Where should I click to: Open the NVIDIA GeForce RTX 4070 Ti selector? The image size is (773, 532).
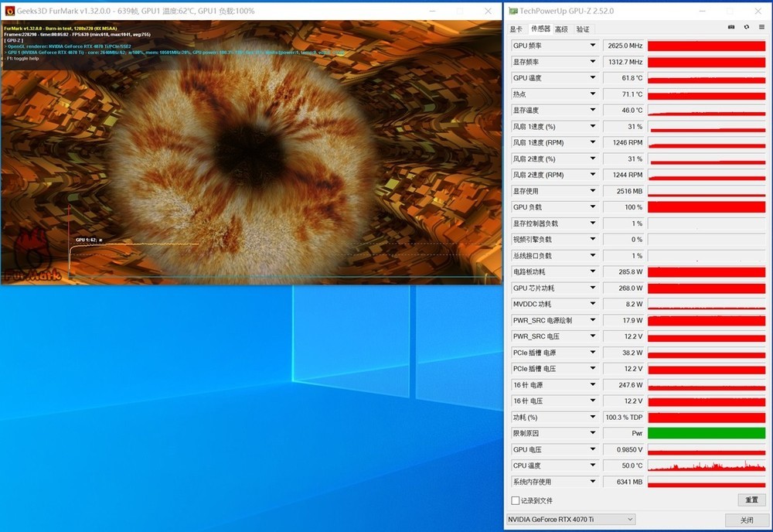tap(570, 519)
